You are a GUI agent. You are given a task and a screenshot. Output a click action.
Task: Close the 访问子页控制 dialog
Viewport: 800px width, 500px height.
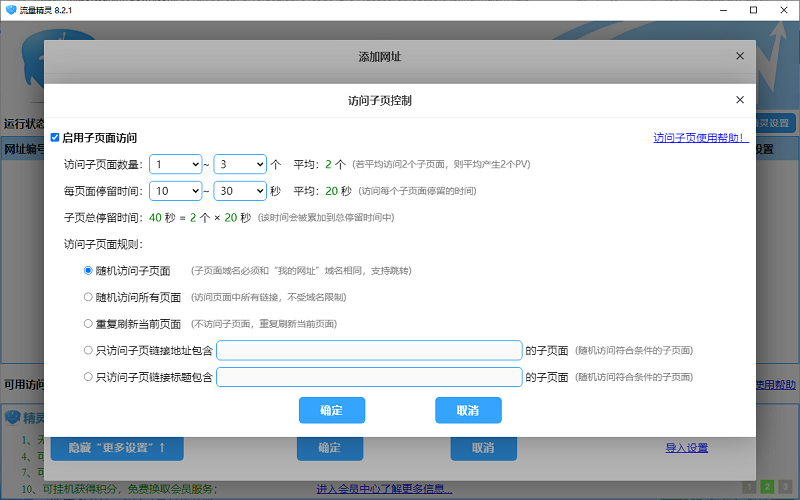coord(740,100)
